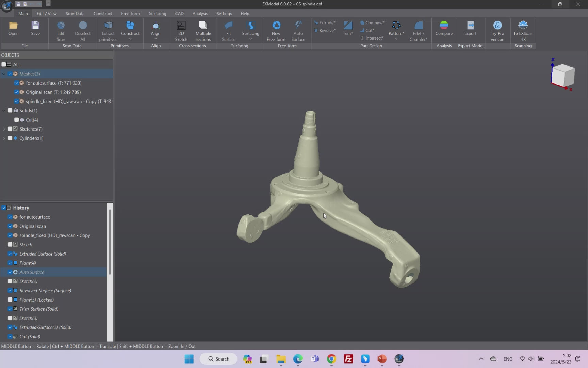Click the taskbar Search box
588x368 pixels.
coord(218,359)
